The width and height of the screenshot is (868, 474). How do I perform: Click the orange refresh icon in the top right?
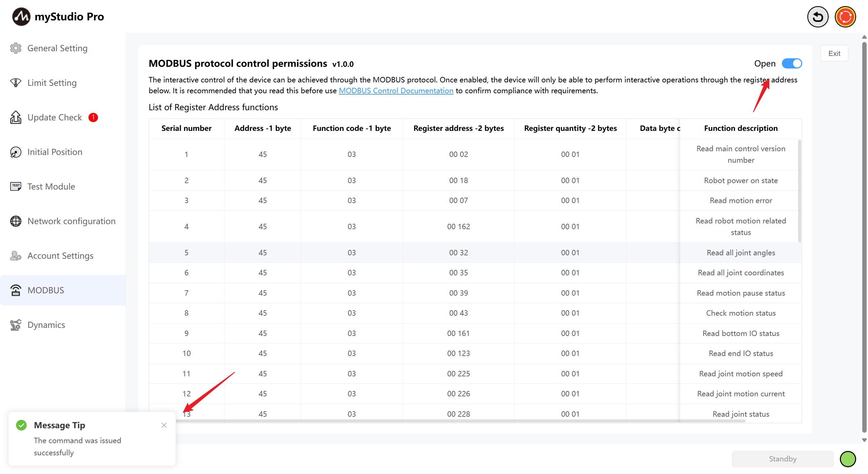pos(845,17)
